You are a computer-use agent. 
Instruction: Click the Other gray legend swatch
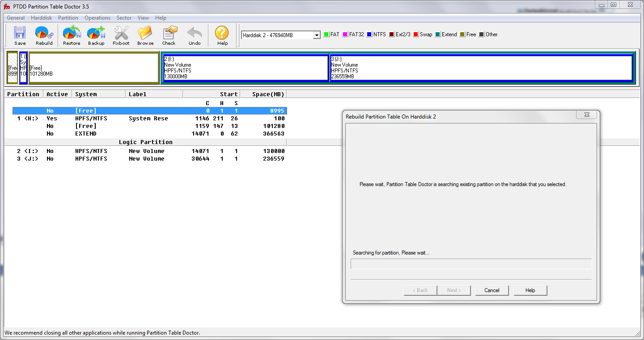(x=482, y=34)
